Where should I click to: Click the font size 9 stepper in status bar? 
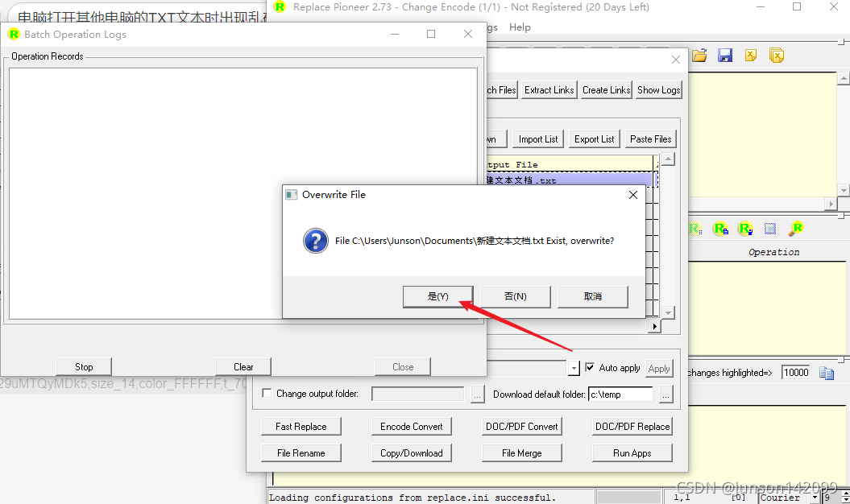(844, 498)
